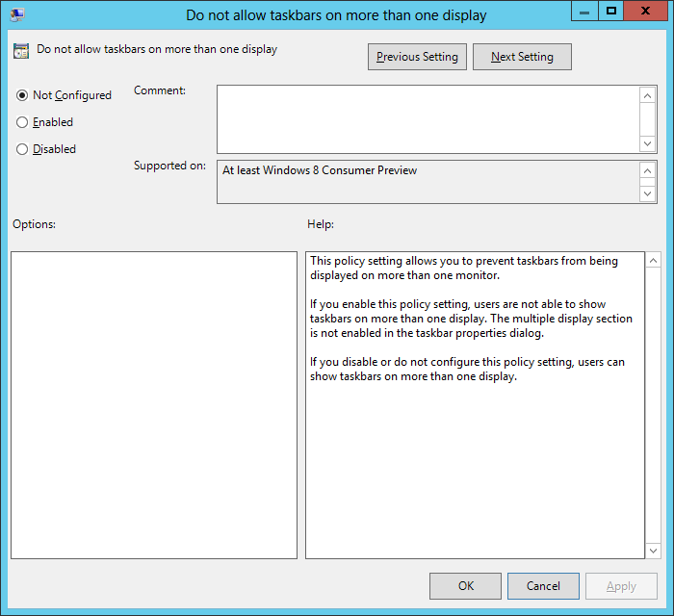Image resolution: width=674 pixels, height=616 pixels.
Task: Click Supported on box's down scroll arrow
Action: coord(648,193)
